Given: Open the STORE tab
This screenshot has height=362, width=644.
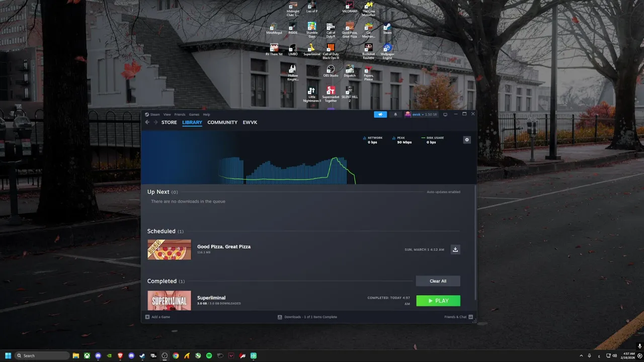Looking at the screenshot, I should (x=169, y=122).
